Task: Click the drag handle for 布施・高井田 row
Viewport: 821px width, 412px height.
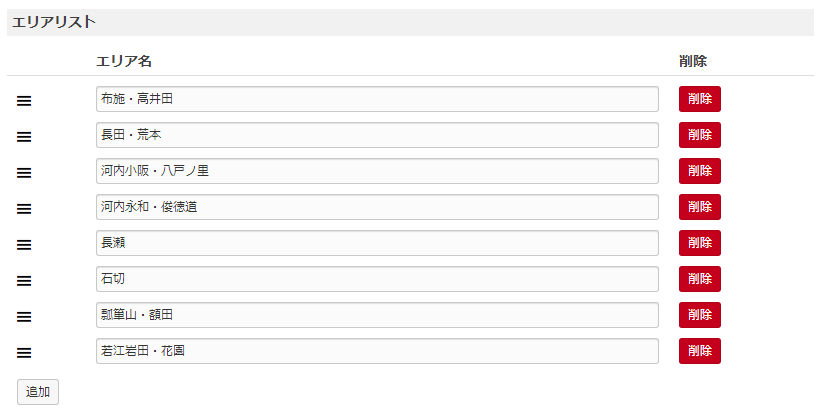Action: tap(24, 100)
